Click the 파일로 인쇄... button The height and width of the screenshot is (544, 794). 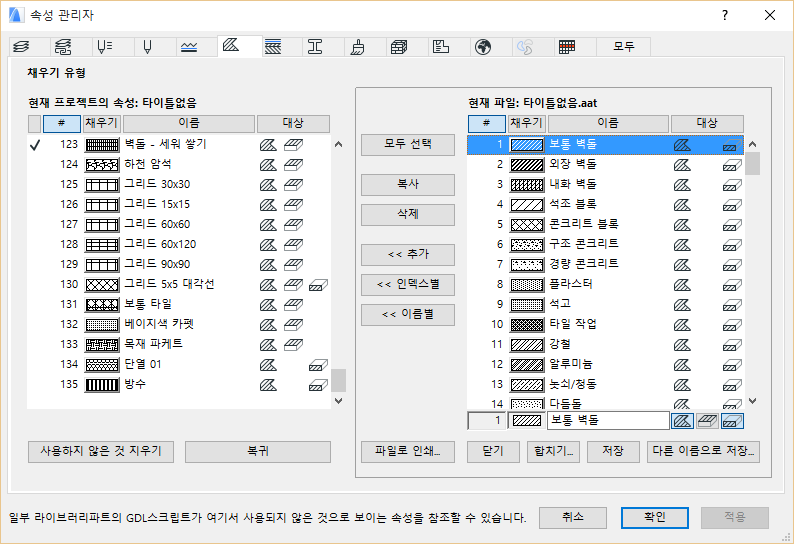coord(408,451)
